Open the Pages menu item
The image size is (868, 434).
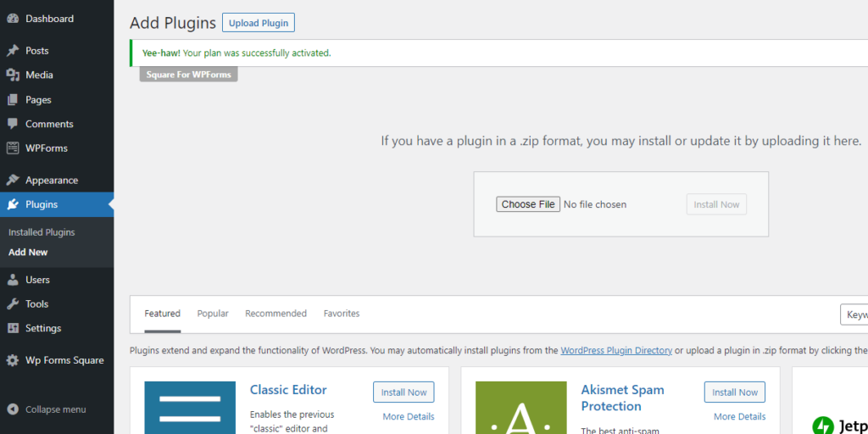(x=57, y=100)
